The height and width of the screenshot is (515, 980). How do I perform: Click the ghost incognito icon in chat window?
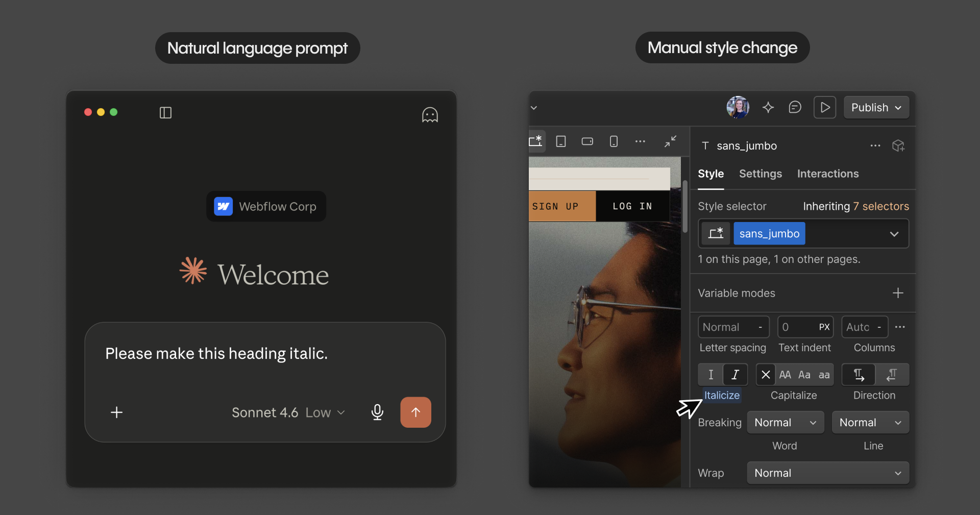click(430, 115)
